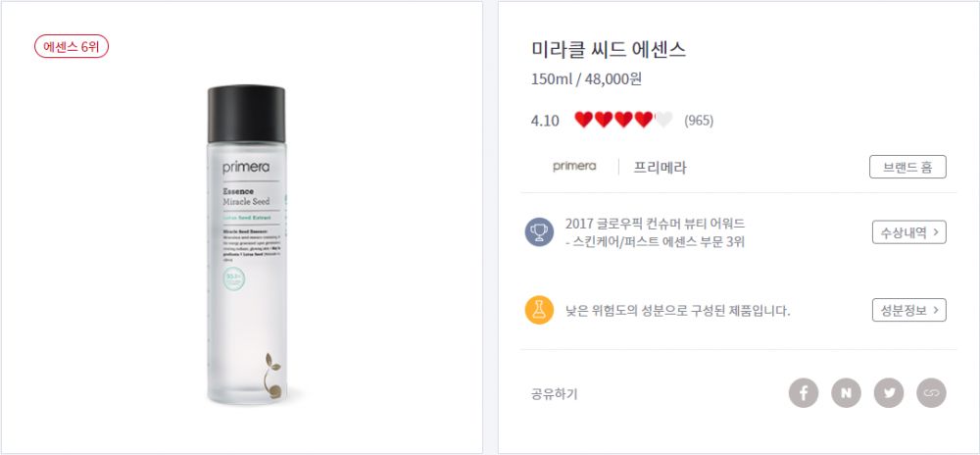Click the orange flask ingredient icon
The width and height of the screenshot is (980, 455).
click(x=539, y=310)
